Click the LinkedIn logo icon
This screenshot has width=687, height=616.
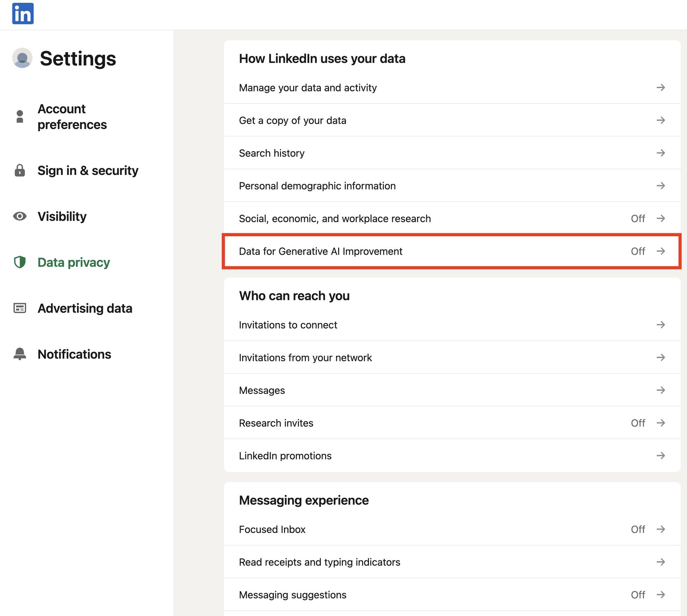(x=23, y=14)
